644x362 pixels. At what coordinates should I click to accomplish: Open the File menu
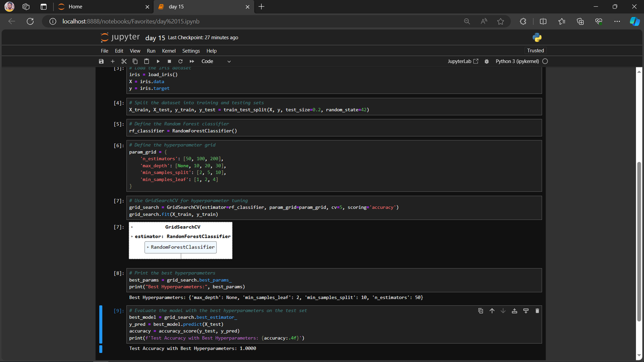[105, 50]
